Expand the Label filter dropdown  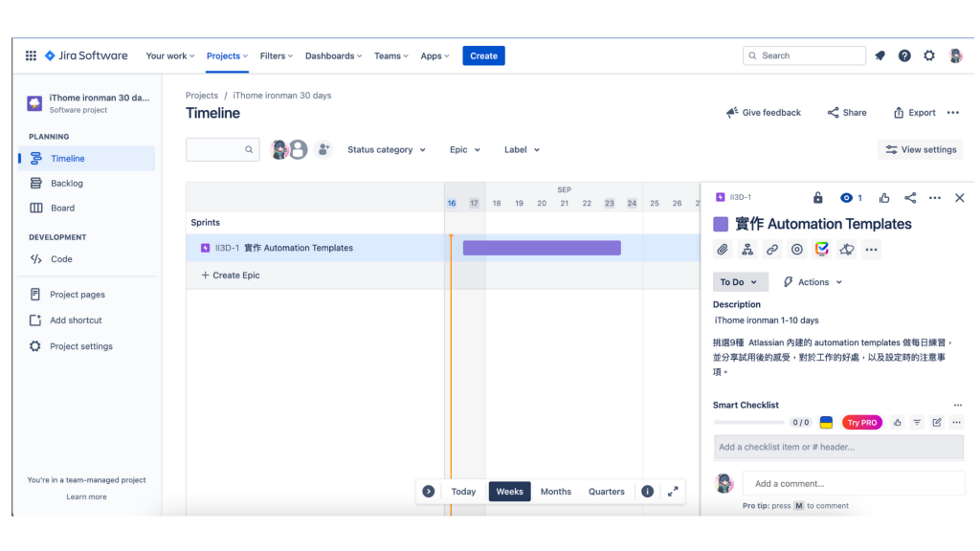pyautogui.click(x=522, y=149)
